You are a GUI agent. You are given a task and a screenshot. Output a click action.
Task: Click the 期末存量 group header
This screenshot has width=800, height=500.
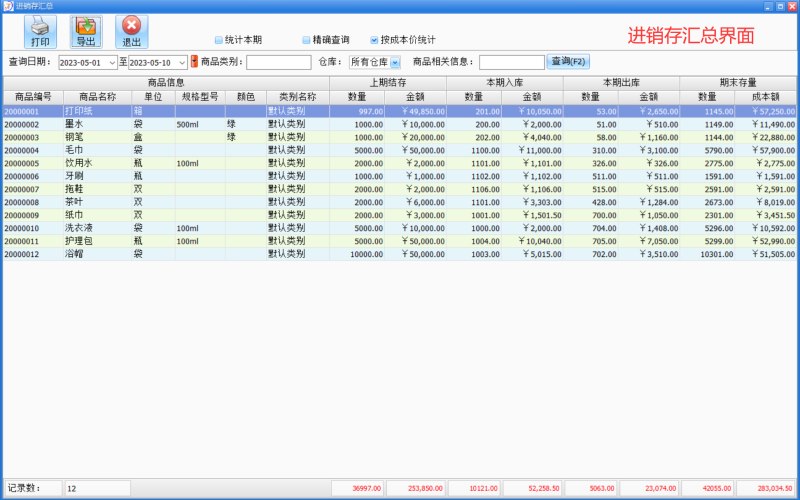coord(738,83)
